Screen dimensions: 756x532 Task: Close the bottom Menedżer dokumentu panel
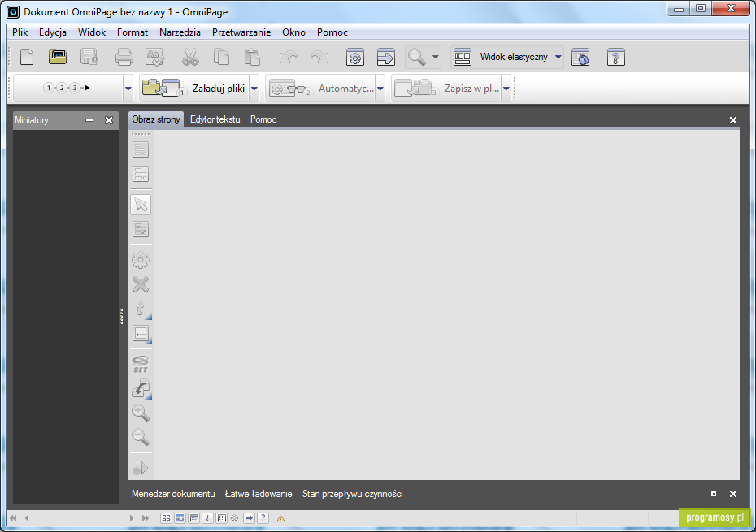(x=733, y=494)
